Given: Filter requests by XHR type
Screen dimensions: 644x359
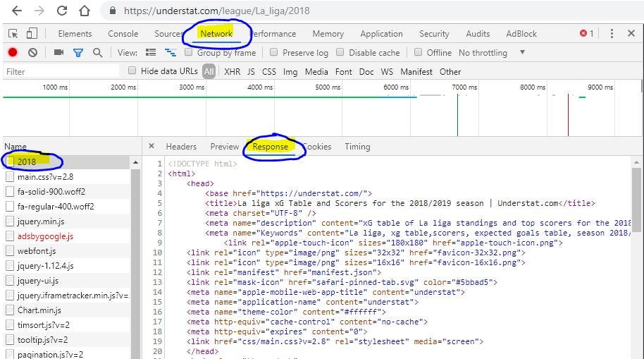Looking at the screenshot, I should pyautogui.click(x=232, y=71).
